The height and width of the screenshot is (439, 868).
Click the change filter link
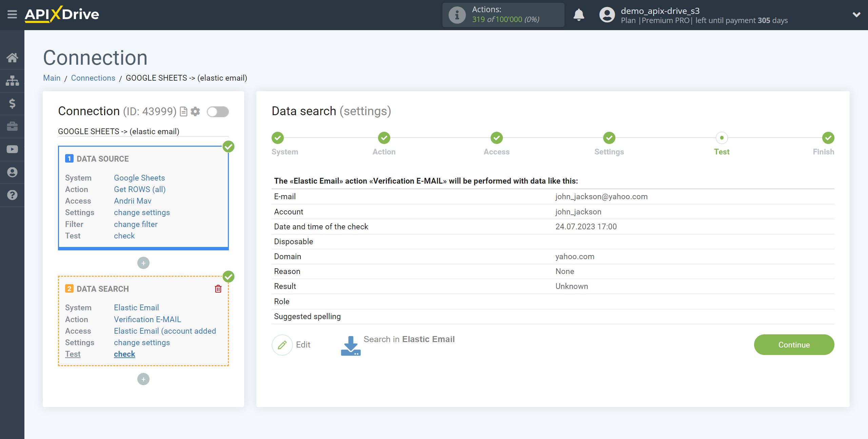(x=136, y=224)
